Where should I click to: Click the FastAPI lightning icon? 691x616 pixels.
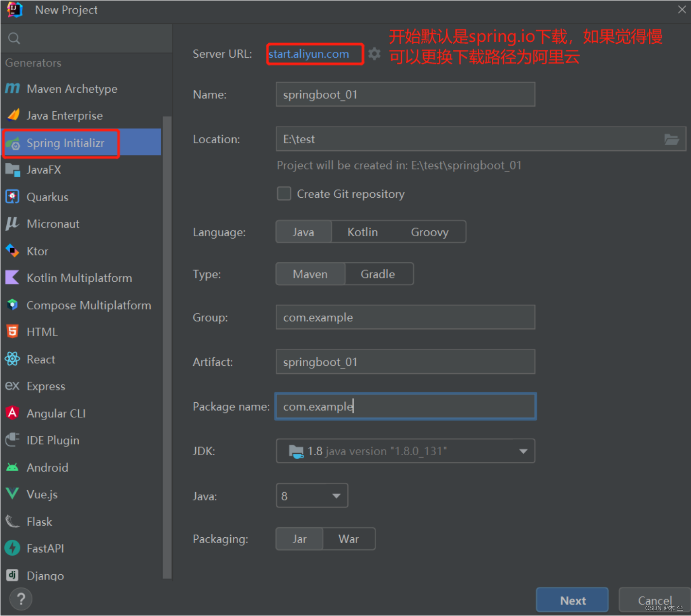click(12, 548)
